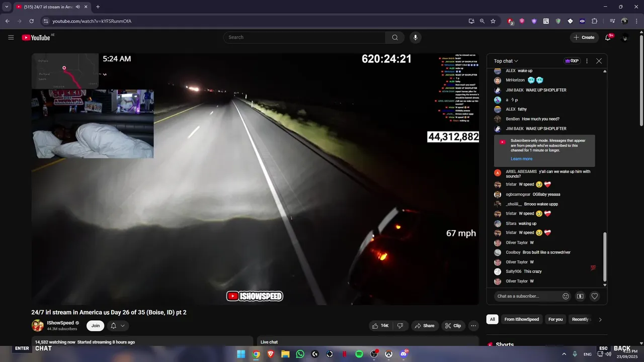
Task: Dislike the video with thumbs down
Action: pyautogui.click(x=400, y=326)
